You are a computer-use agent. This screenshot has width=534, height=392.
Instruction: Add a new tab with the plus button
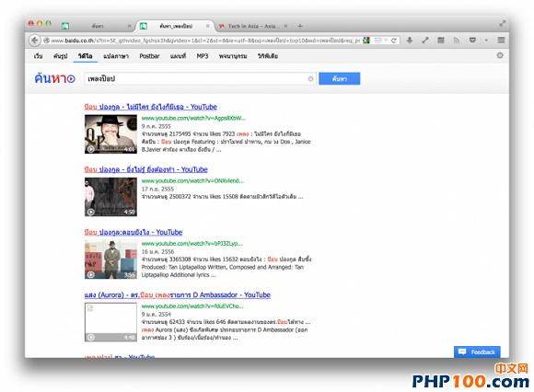click(x=300, y=26)
